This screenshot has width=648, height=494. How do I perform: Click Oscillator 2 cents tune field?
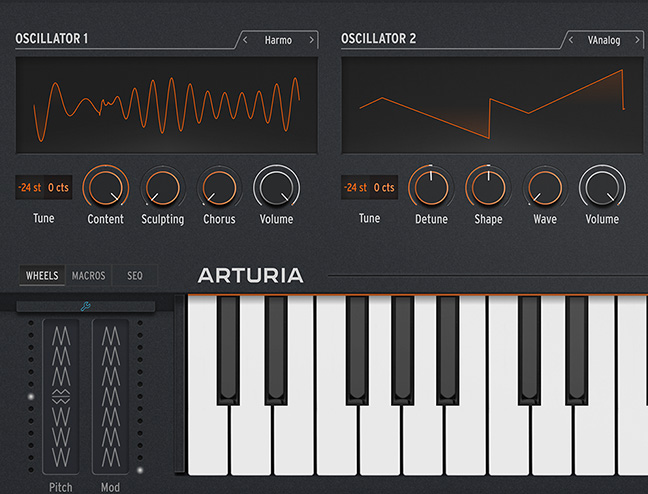pos(385,187)
